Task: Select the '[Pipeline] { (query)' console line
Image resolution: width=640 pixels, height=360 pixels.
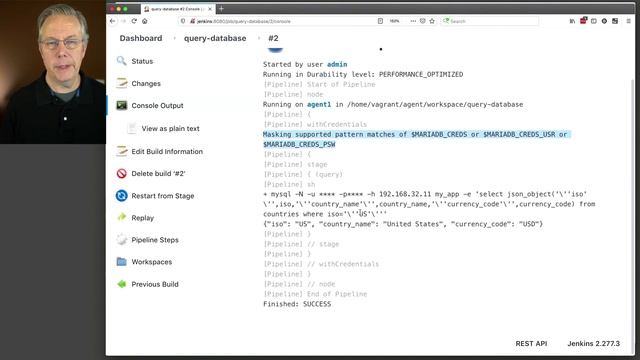Action: tap(303, 174)
